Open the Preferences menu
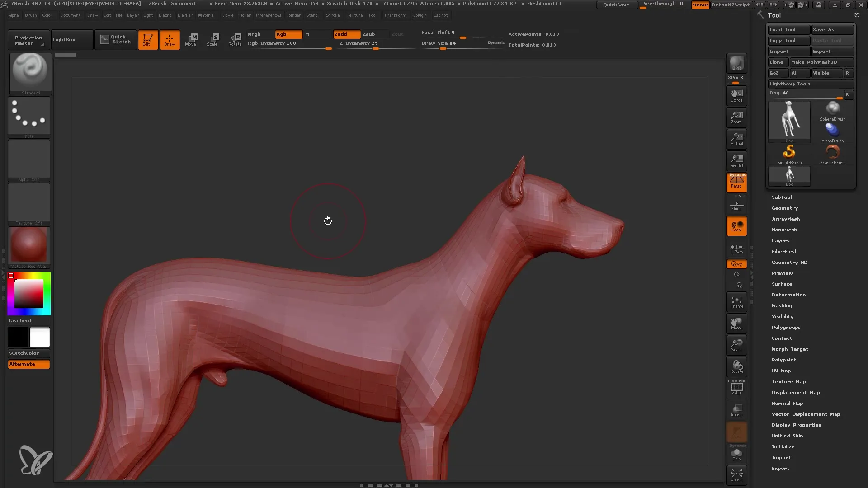 pos(268,15)
